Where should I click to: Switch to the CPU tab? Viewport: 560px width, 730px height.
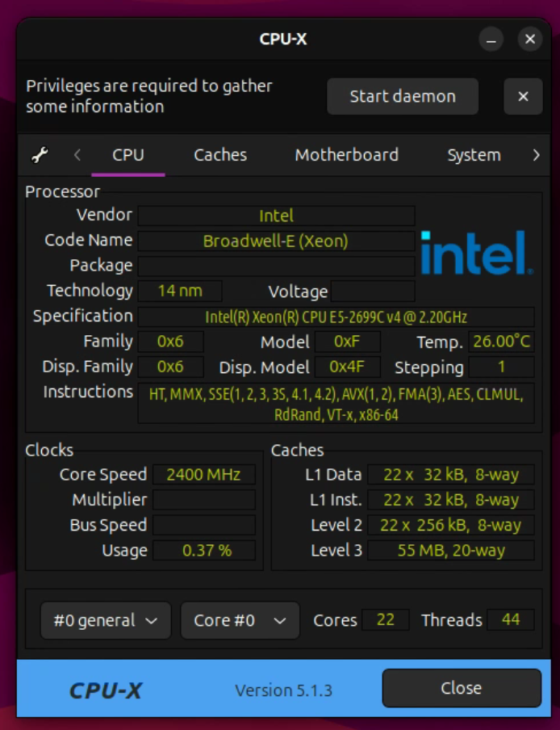pyautogui.click(x=128, y=155)
